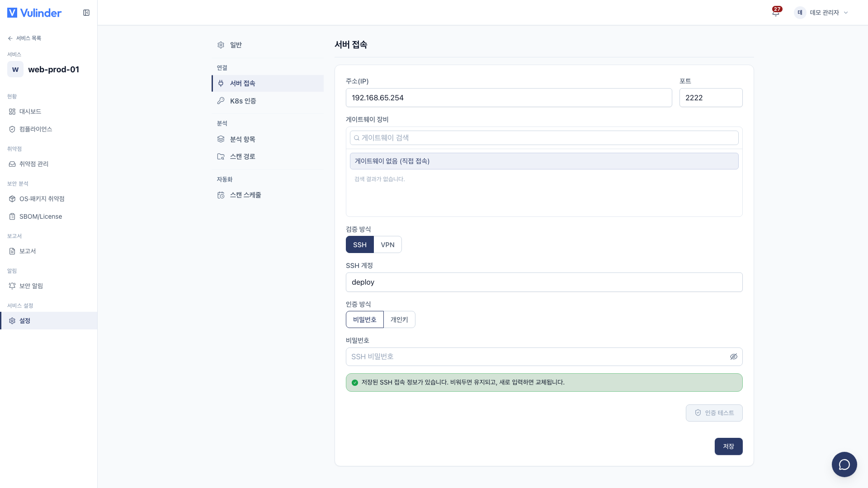This screenshot has height=488, width=868.
Task: Open 컴플라이언스 in the sidebar
Action: point(48,129)
